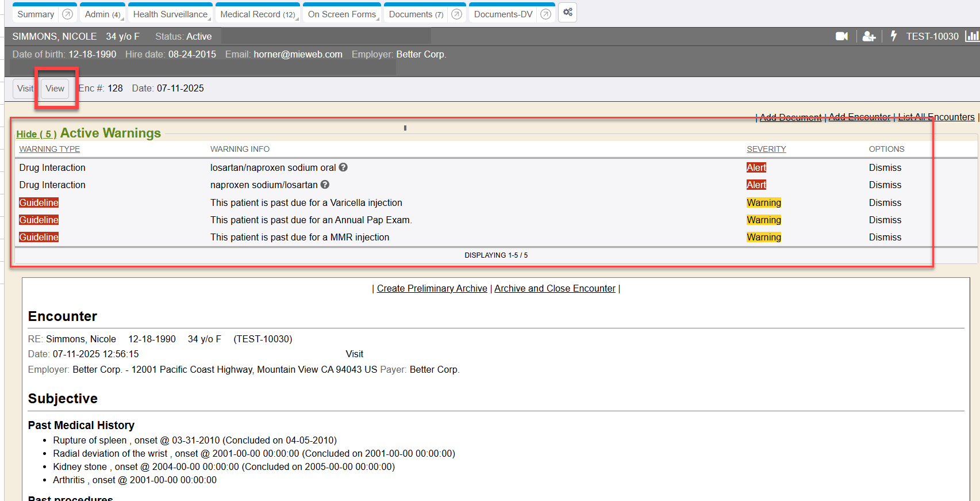Click the video camera icon in patient header
Image resolution: width=980 pixels, height=501 pixels.
pos(841,36)
